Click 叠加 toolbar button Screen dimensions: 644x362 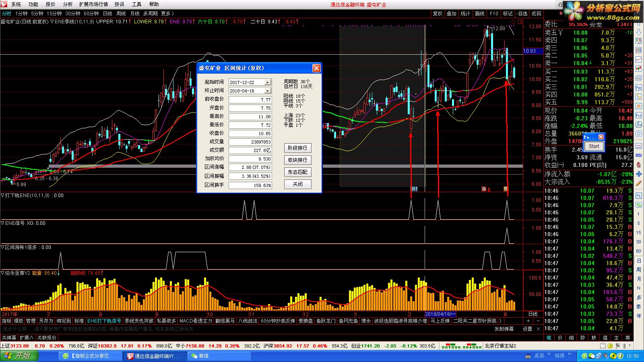452,14
